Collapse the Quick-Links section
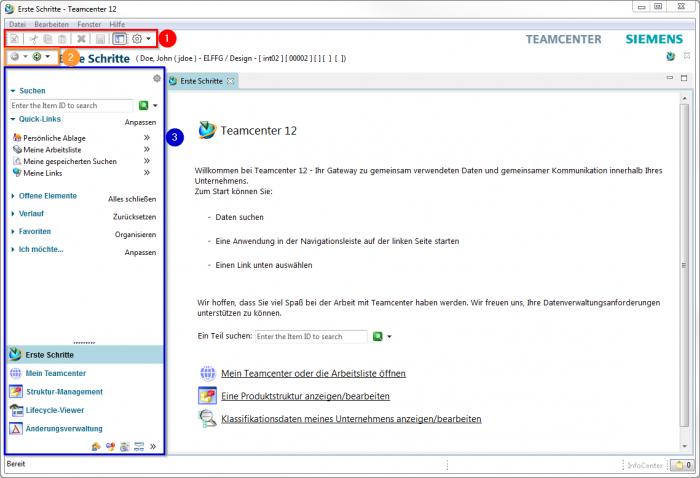The width and height of the screenshot is (700, 478). coord(13,119)
